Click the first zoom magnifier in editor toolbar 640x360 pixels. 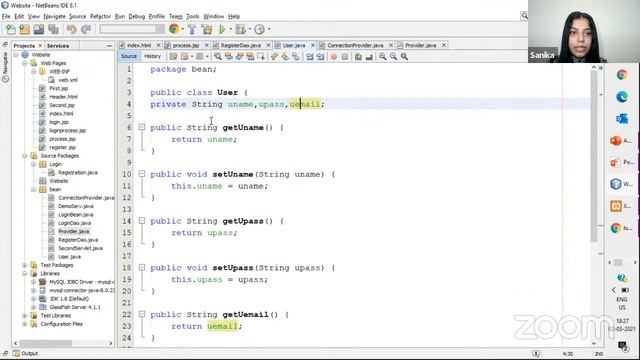(382, 57)
